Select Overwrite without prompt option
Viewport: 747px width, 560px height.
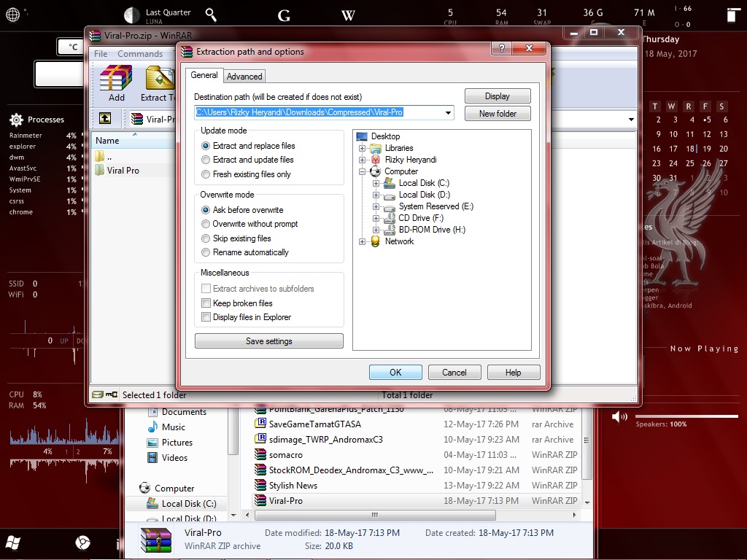tap(249, 224)
